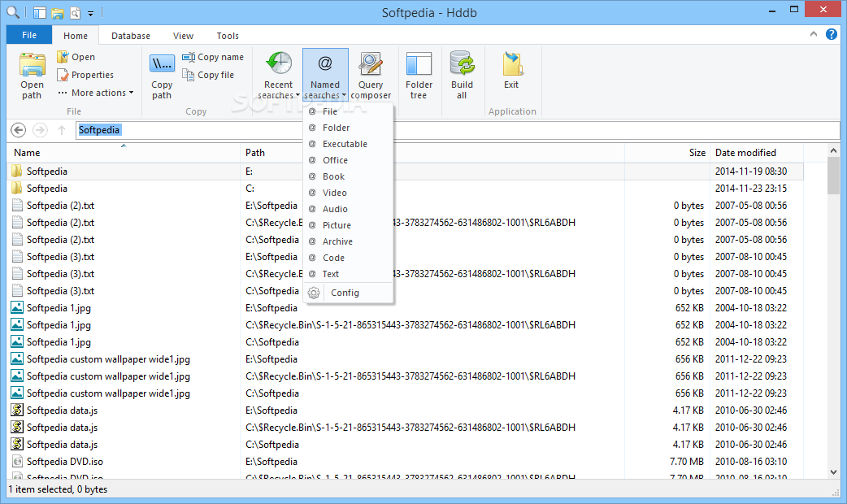Click Copy file in the ribbon
This screenshot has width=847, height=504.
coord(208,75)
